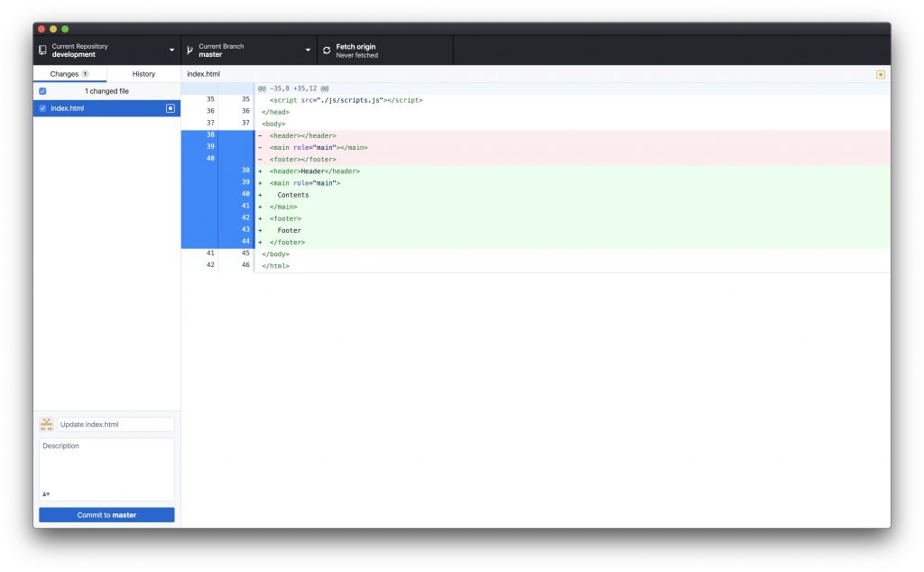Click the "</body>" code line
Viewport: 924px width, 572px height.
[x=276, y=254]
